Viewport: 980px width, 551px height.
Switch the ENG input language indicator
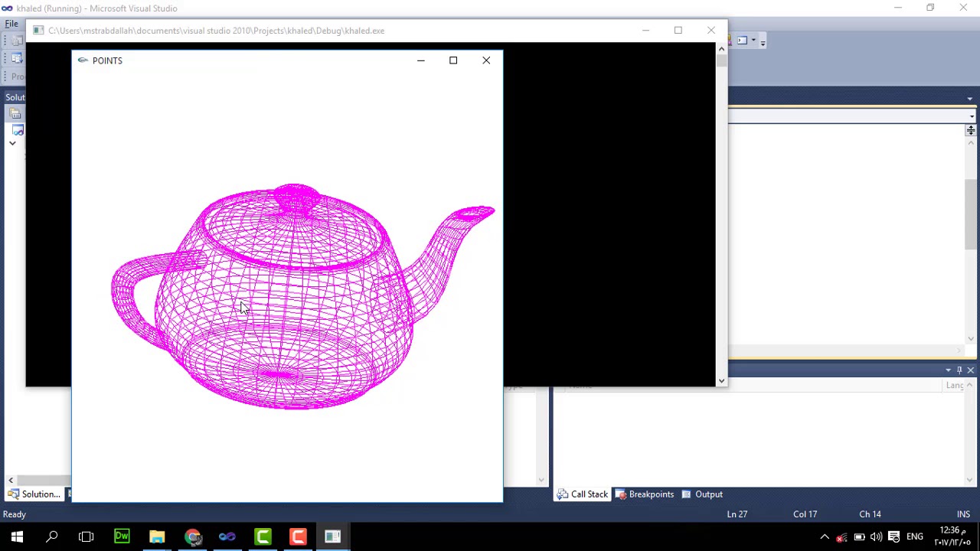pyautogui.click(x=915, y=536)
